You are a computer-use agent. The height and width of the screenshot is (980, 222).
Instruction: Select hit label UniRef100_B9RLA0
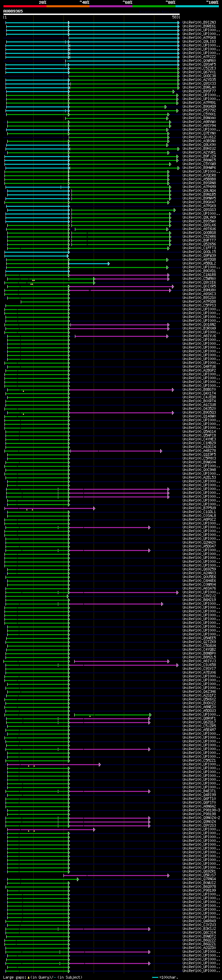click(x=199, y=88)
